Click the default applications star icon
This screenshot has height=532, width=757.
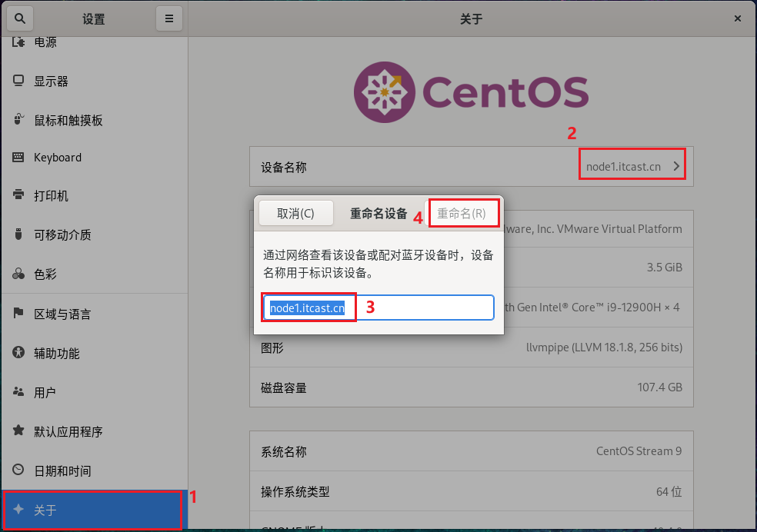click(x=18, y=431)
